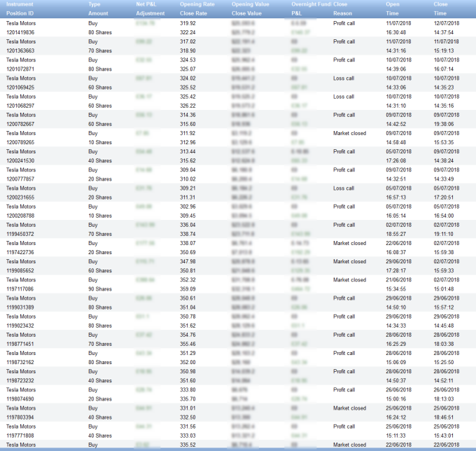Select position ID 1199450372

[20, 234]
